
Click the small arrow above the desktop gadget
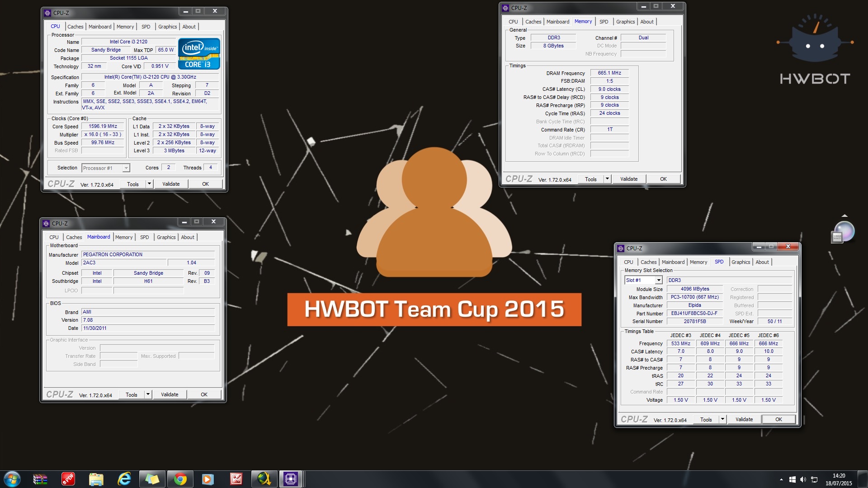coord(844,216)
